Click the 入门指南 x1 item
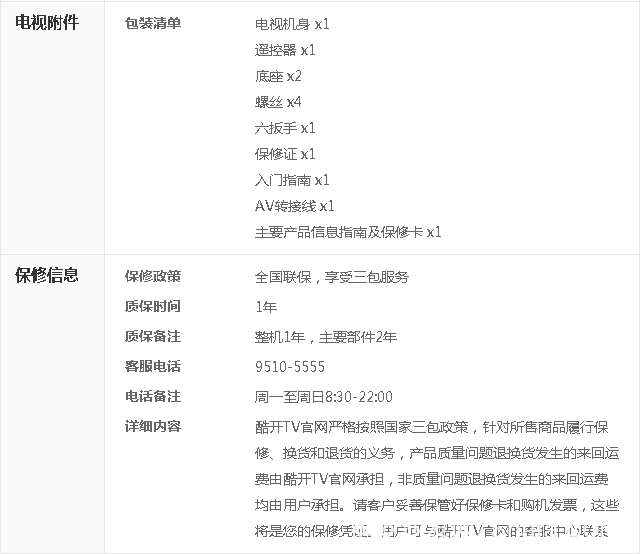 click(292, 180)
